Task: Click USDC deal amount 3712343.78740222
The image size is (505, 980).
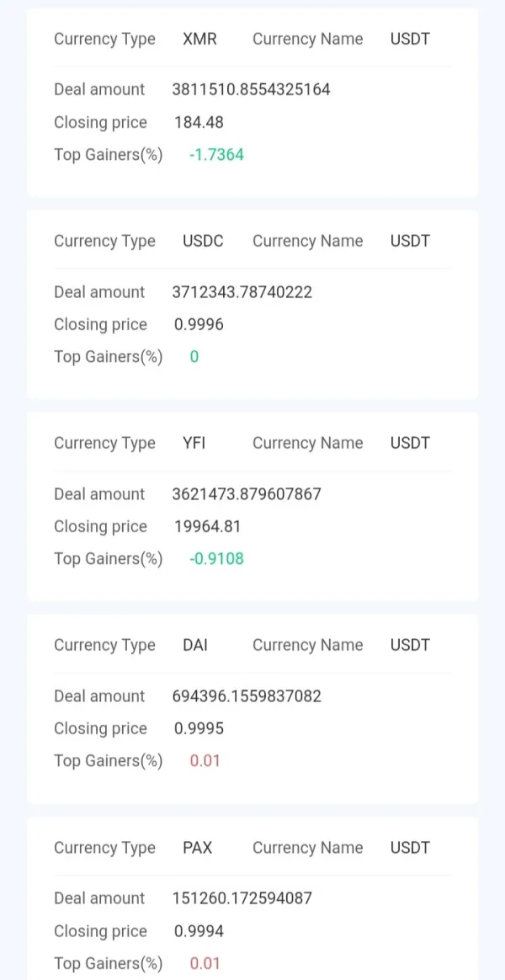Action: click(242, 292)
